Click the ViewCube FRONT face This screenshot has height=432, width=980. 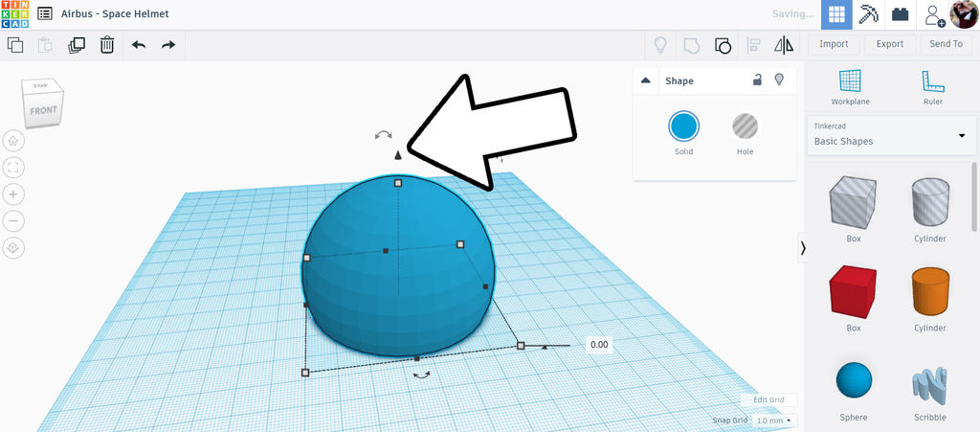tap(43, 111)
